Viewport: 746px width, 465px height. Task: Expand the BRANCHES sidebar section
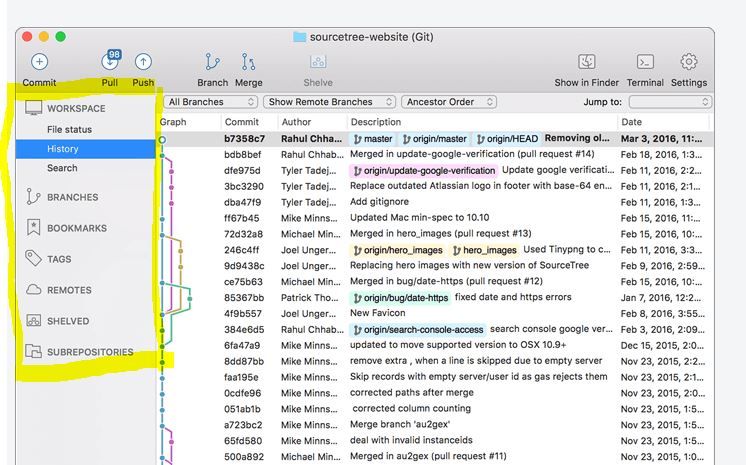(72, 197)
